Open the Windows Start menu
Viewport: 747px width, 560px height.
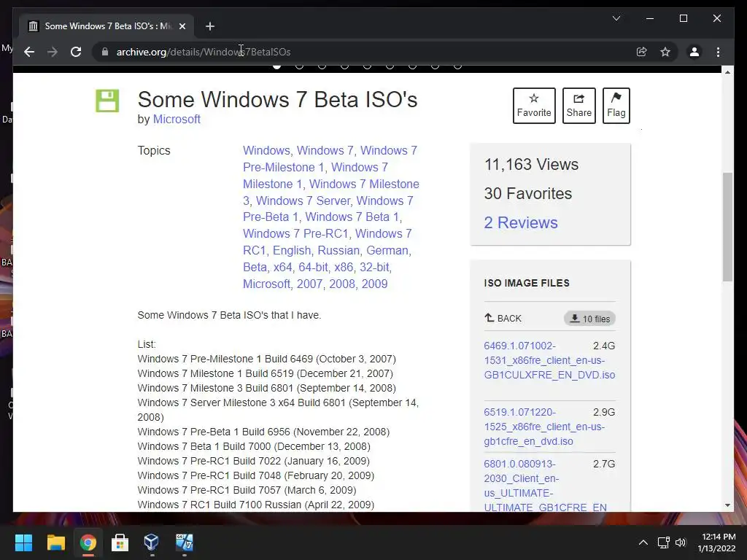(23, 542)
